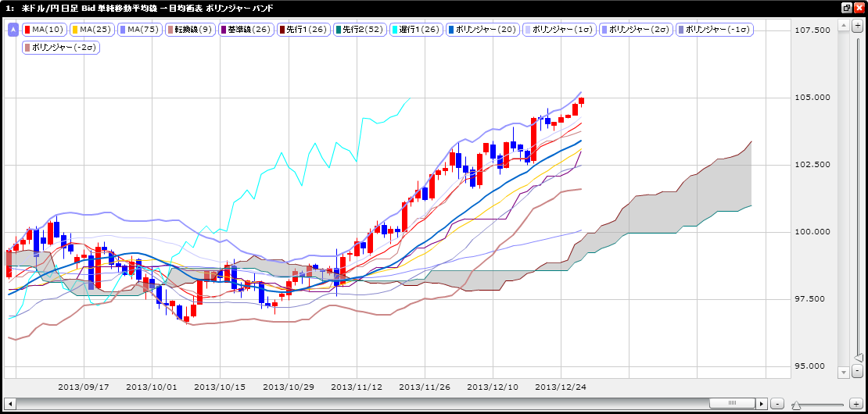Viewport: 868px width, 414px height.
Task: Toggle the MA(75) indicator legend
Action: click(x=142, y=30)
